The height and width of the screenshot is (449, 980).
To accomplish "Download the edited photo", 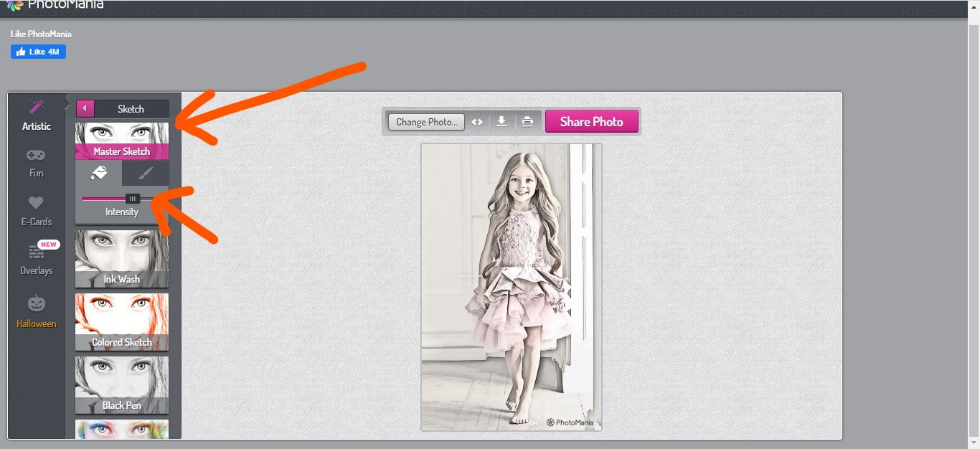I will pos(501,122).
